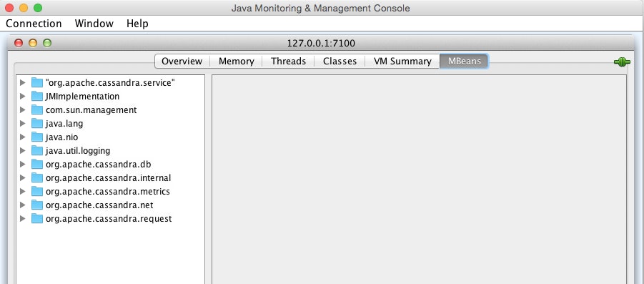Expand the org.apache.cassandra.internal disclosure triangle
The height and width of the screenshot is (284, 644).
[23, 177]
